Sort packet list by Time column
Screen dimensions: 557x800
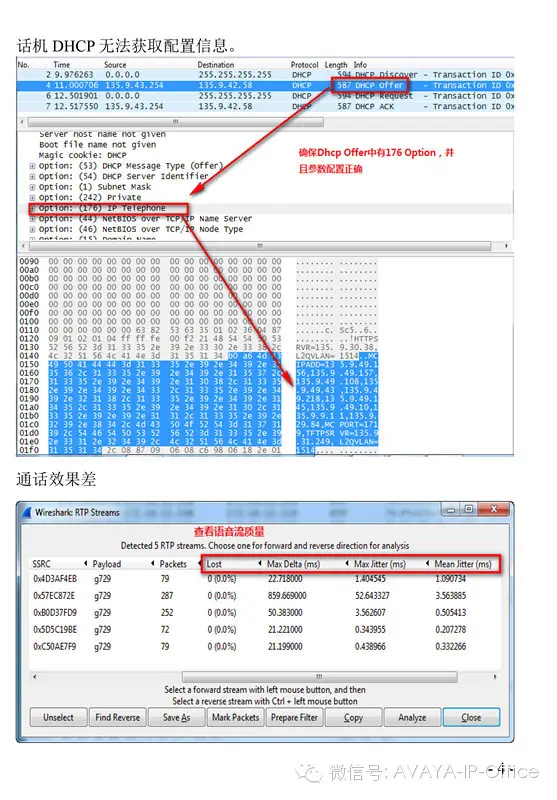62,65
